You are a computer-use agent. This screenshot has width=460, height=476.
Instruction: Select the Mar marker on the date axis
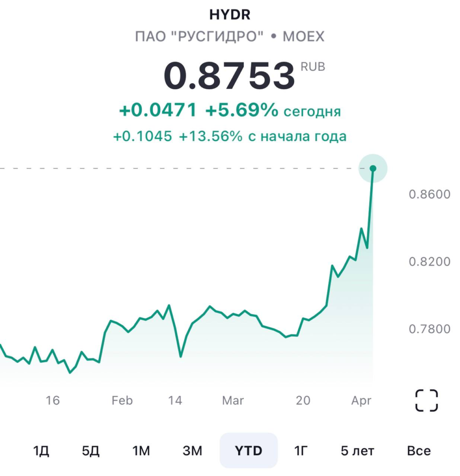(x=233, y=400)
